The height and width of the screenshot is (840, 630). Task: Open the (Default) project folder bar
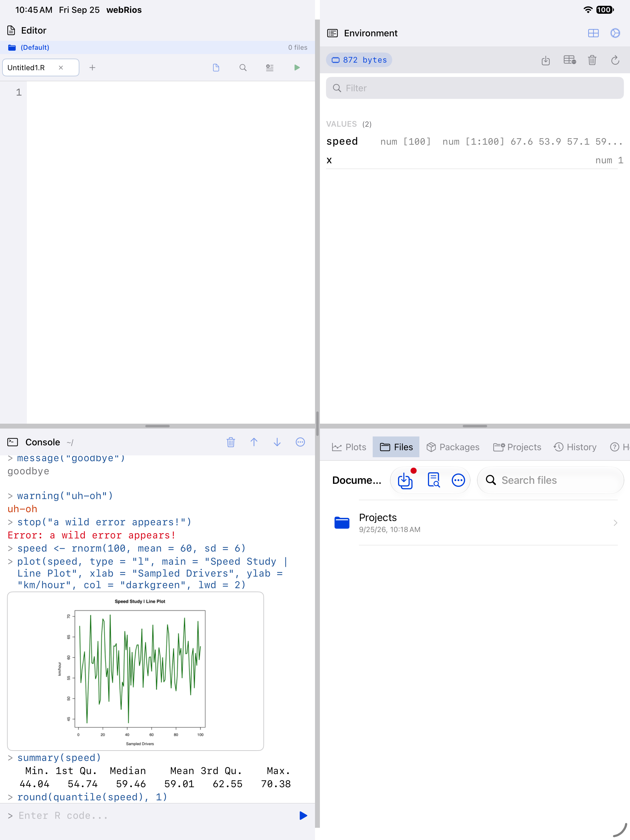click(157, 48)
